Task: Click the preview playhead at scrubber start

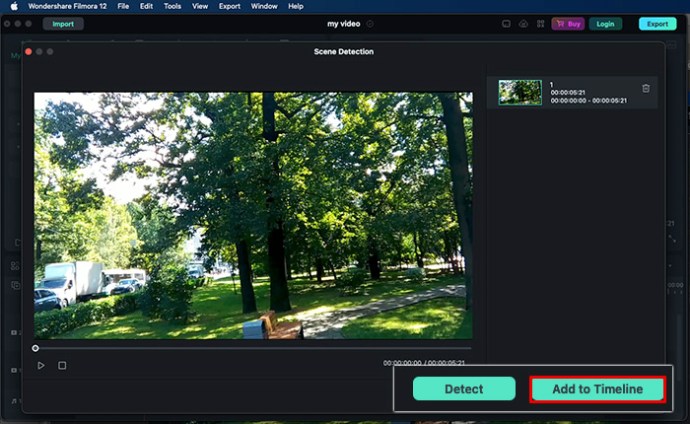Action: [36, 348]
